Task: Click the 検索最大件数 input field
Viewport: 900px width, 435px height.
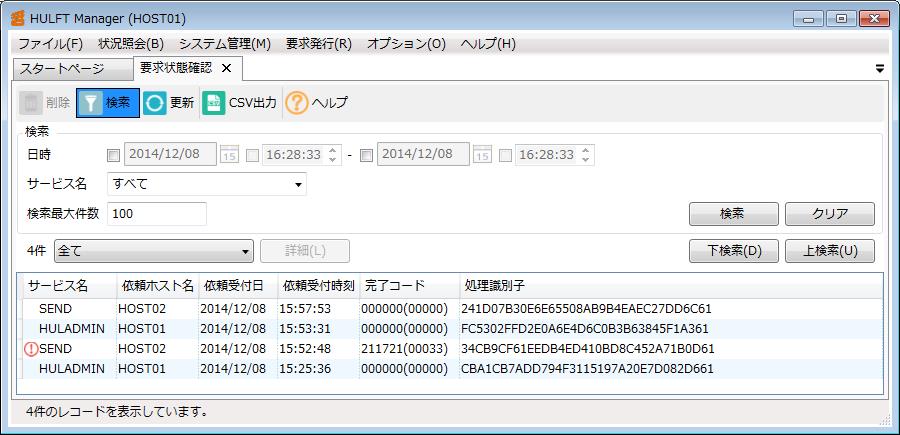Action: [x=156, y=213]
